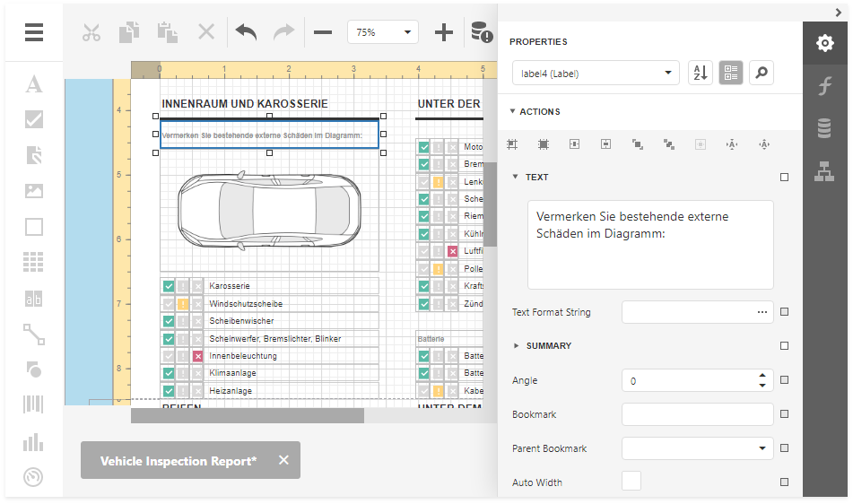Open the label4 (Label) element selector

tap(596, 74)
